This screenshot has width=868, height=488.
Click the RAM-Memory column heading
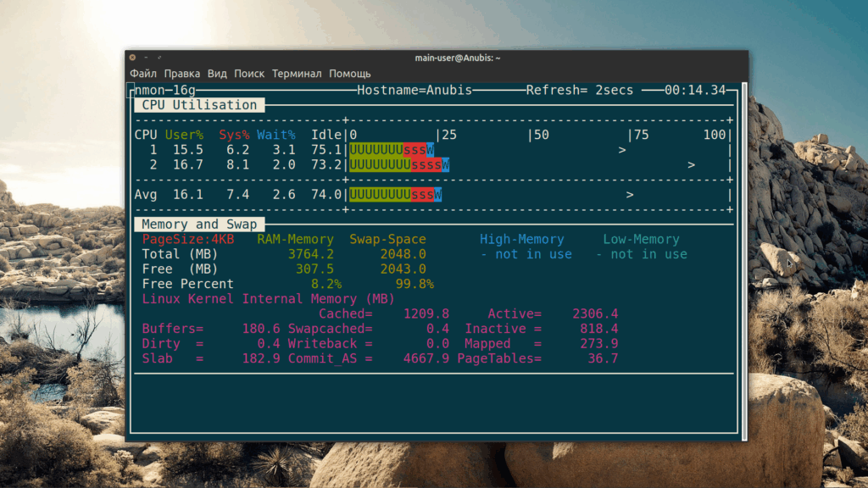[295, 240]
